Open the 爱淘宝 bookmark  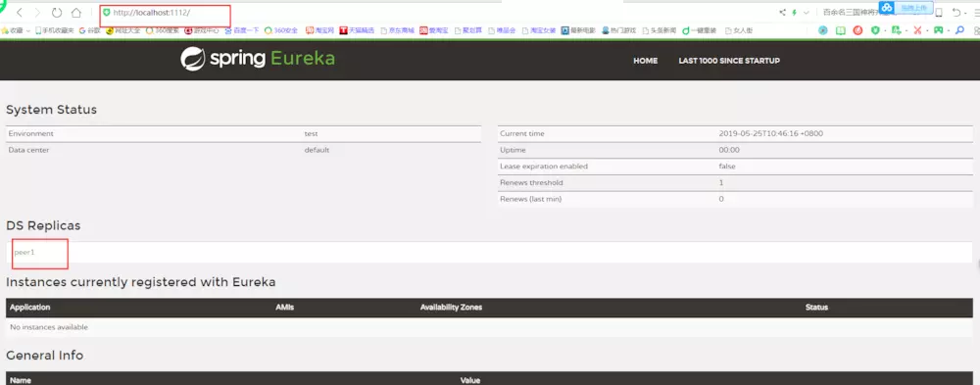(434, 30)
